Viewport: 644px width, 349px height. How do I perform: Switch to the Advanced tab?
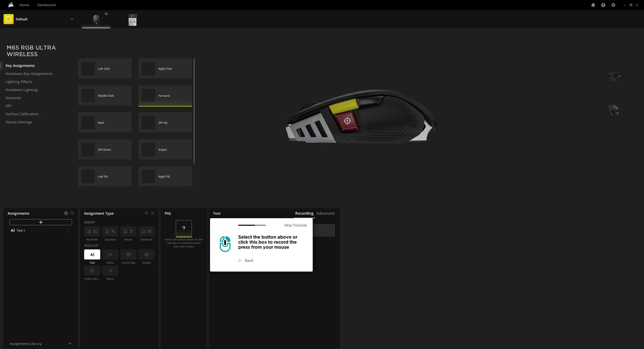tap(325, 213)
